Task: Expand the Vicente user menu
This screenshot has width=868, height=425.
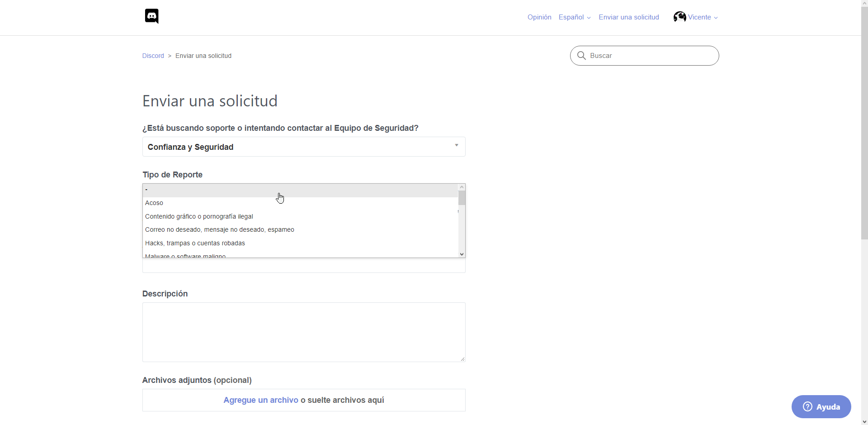Action: 703,17
